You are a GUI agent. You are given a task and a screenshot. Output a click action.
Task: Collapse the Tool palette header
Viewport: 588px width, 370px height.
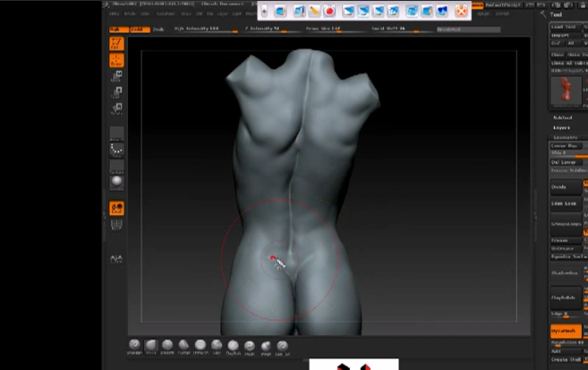pos(556,14)
